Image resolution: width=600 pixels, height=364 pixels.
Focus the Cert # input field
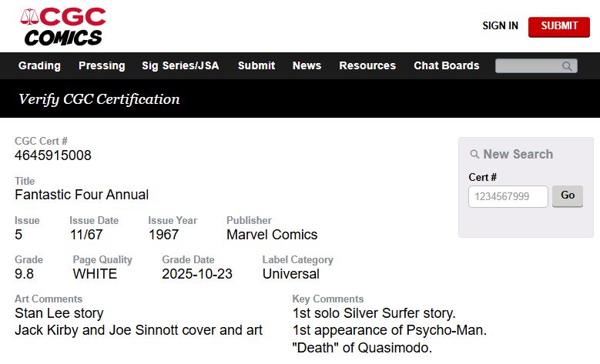tap(508, 196)
